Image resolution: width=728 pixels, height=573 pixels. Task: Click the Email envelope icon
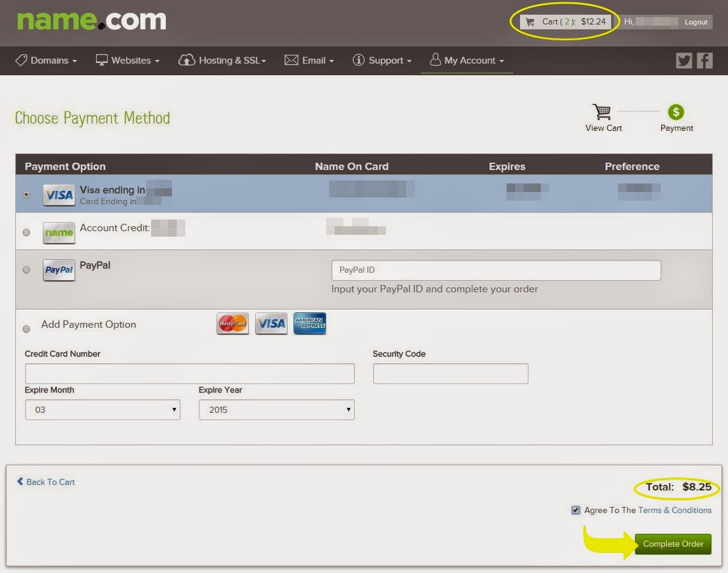[x=291, y=60]
